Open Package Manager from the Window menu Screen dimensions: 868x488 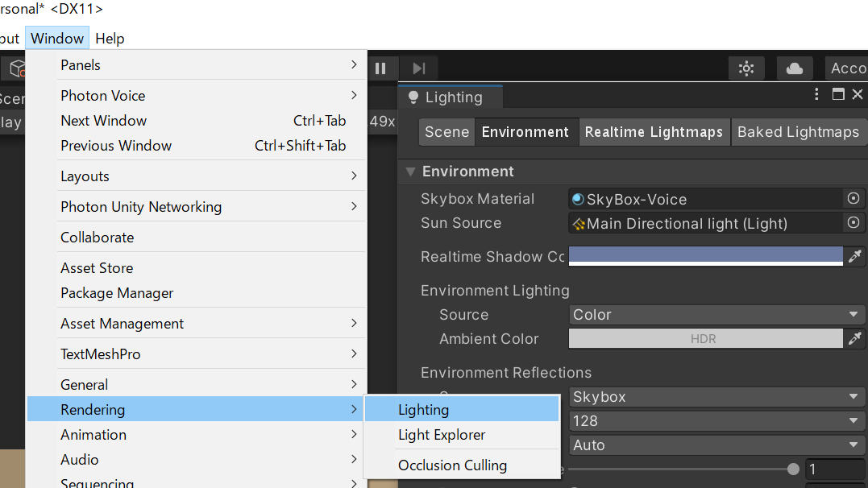tap(117, 293)
